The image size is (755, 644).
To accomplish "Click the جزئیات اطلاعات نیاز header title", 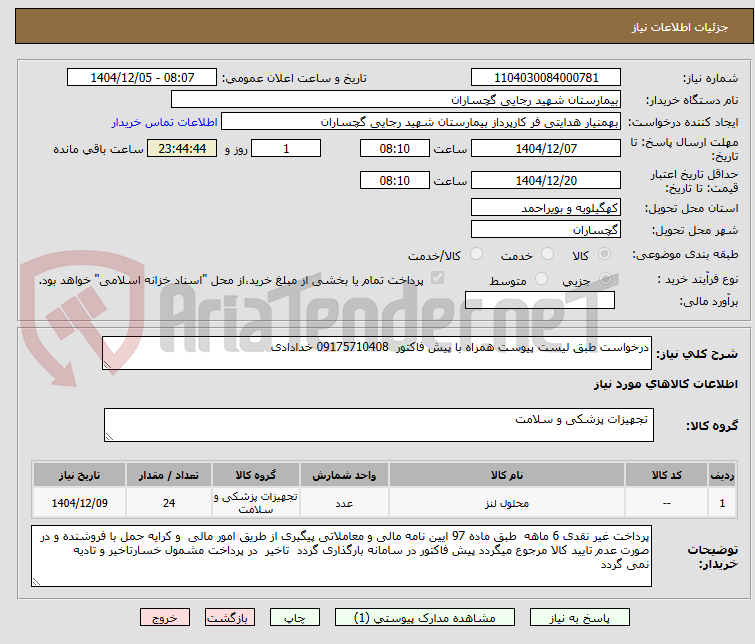I will tap(679, 27).
